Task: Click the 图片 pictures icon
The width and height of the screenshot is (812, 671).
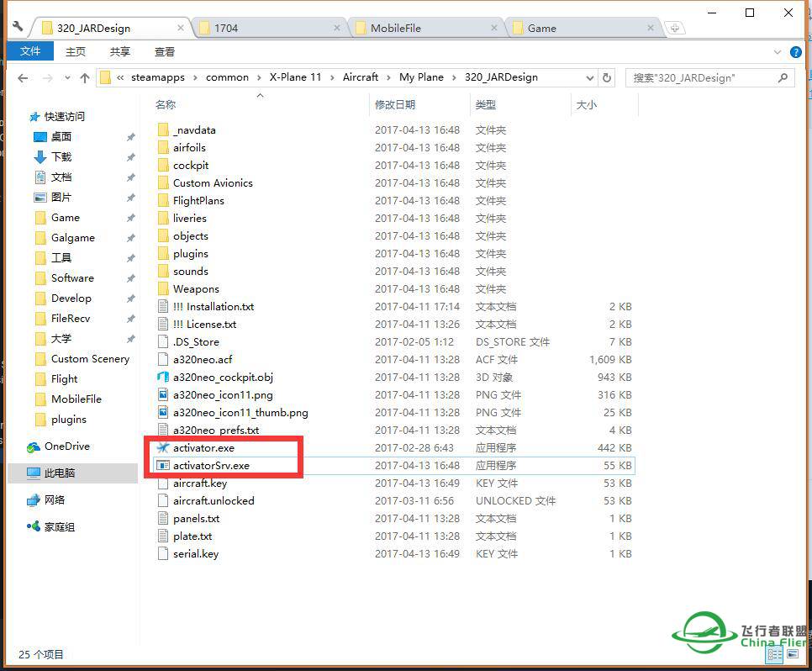Action: click(40, 198)
